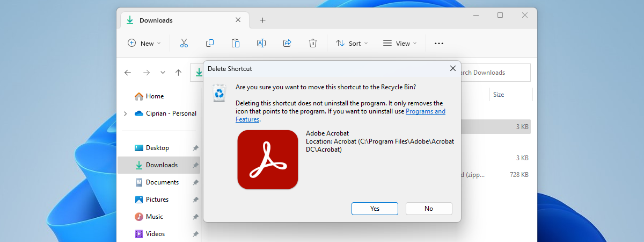Image resolution: width=644 pixels, height=242 pixels.
Task: Unpin Desktop using its pin icon
Action: point(196,148)
